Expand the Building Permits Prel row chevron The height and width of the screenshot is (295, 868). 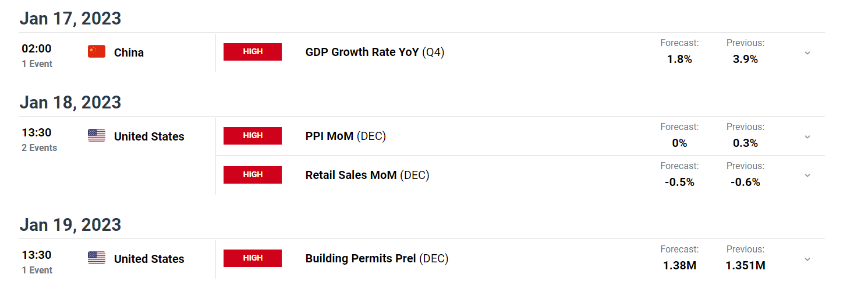807,259
